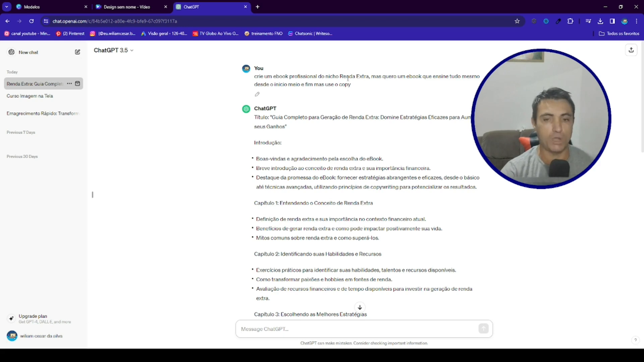
Task: Close the Modelos tab
Action: pos(86,7)
